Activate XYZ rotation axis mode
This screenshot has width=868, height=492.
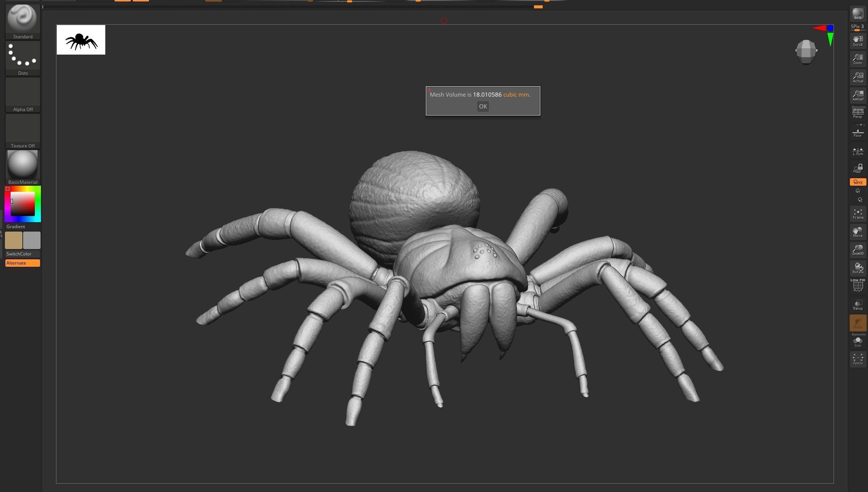click(x=858, y=182)
